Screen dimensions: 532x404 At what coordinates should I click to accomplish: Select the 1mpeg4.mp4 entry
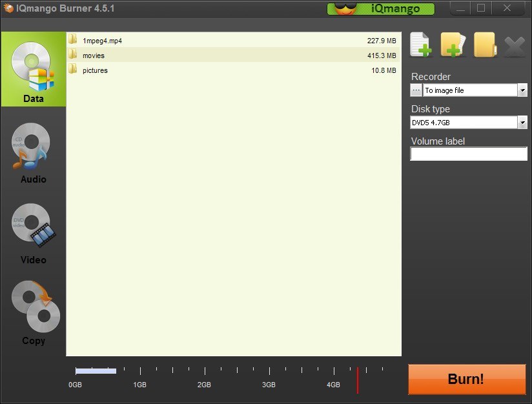[234, 41]
